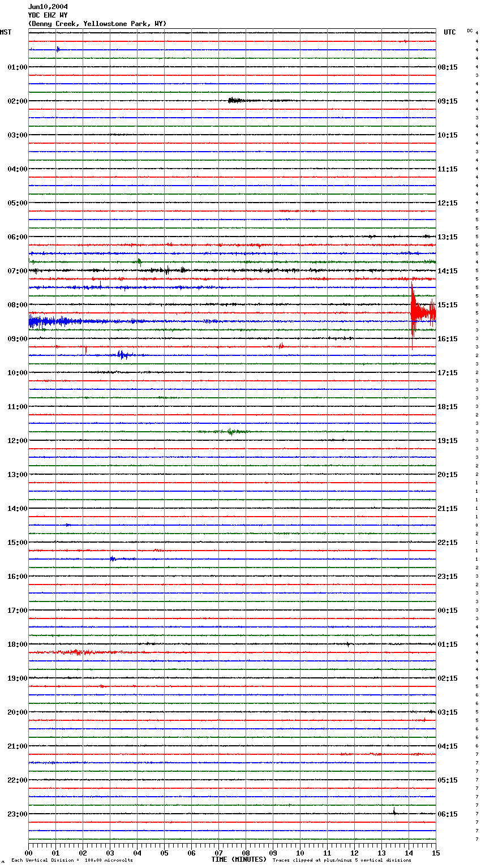Select the 06:00 MST row label
The width and height of the screenshot is (481, 868).
click(18, 237)
